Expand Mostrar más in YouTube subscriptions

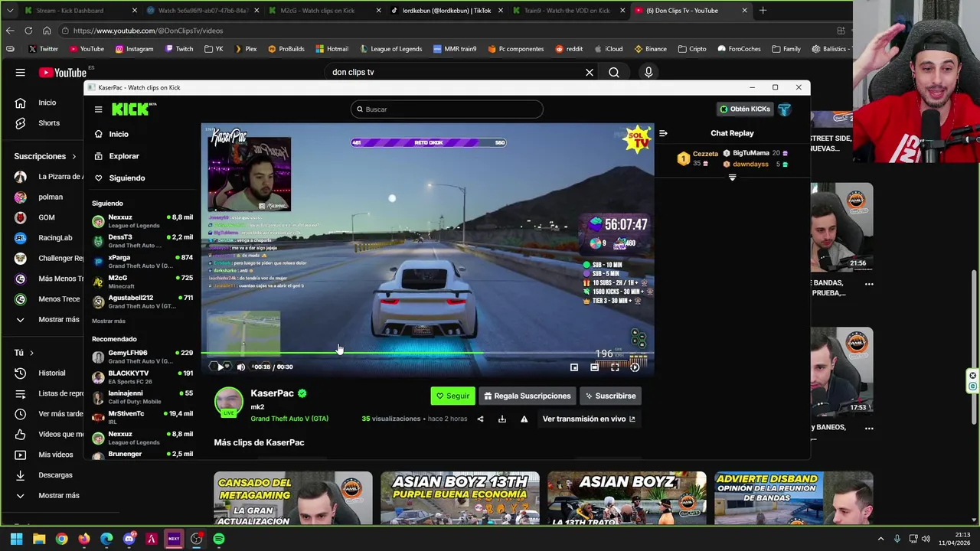click(47, 319)
